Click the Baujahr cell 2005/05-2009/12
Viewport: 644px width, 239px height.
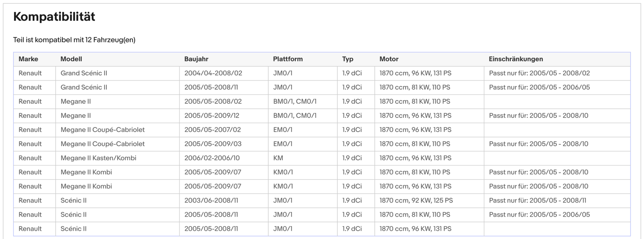(212, 116)
